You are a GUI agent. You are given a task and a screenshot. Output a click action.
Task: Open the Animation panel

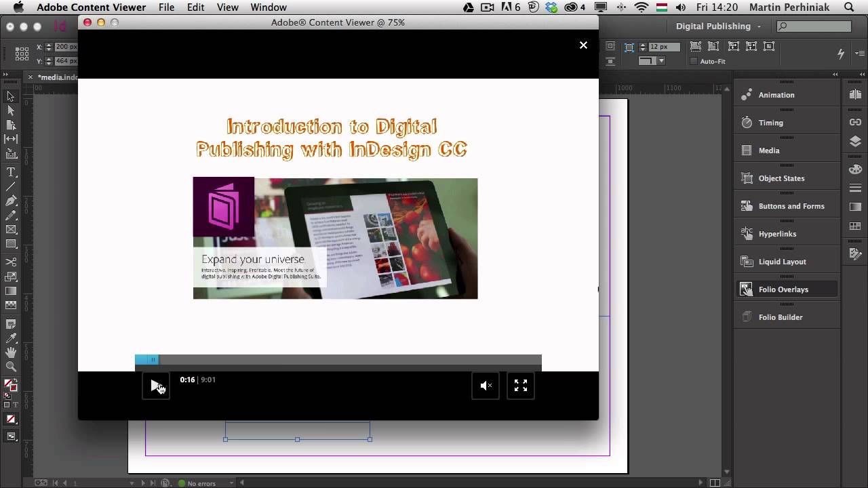pos(788,95)
